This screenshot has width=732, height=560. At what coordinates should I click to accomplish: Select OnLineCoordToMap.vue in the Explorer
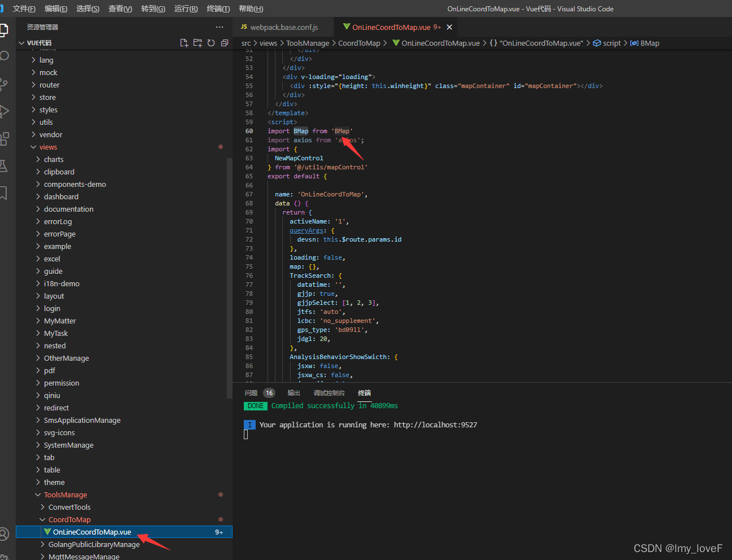(92, 531)
